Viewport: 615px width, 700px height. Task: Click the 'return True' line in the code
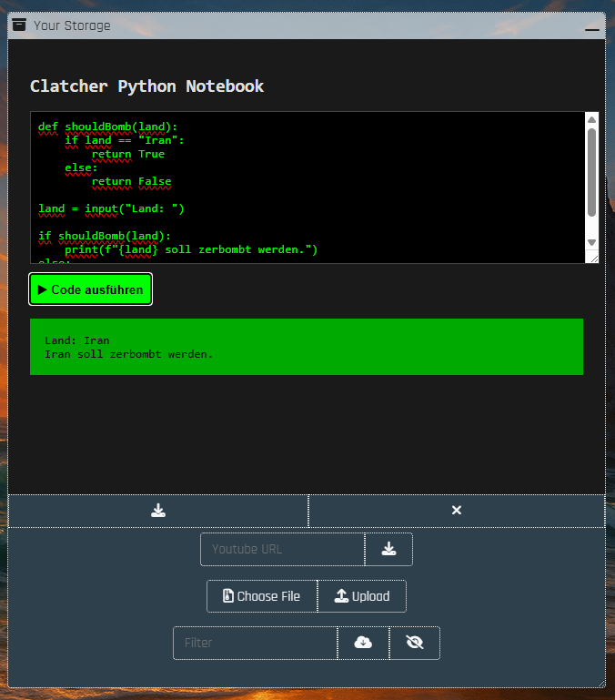click(x=128, y=154)
